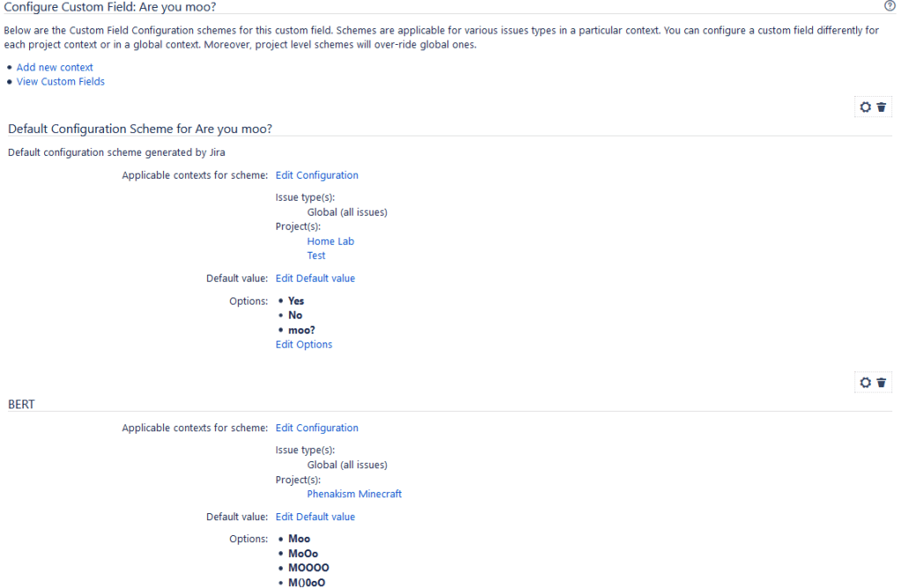Image resolution: width=901 pixels, height=588 pixels.
Task: Click the BERT scheme heading
Action: pyautogui.click(x=21, y=404)
